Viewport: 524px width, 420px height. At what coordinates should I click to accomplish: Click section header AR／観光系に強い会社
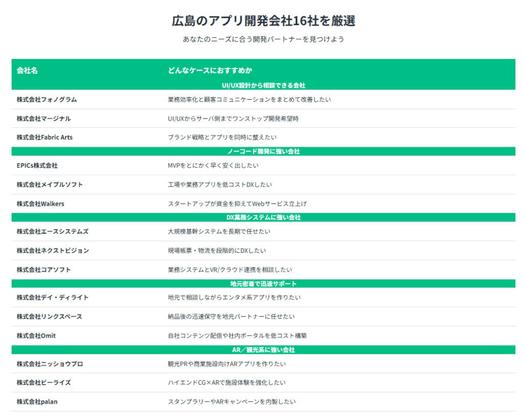264,350
